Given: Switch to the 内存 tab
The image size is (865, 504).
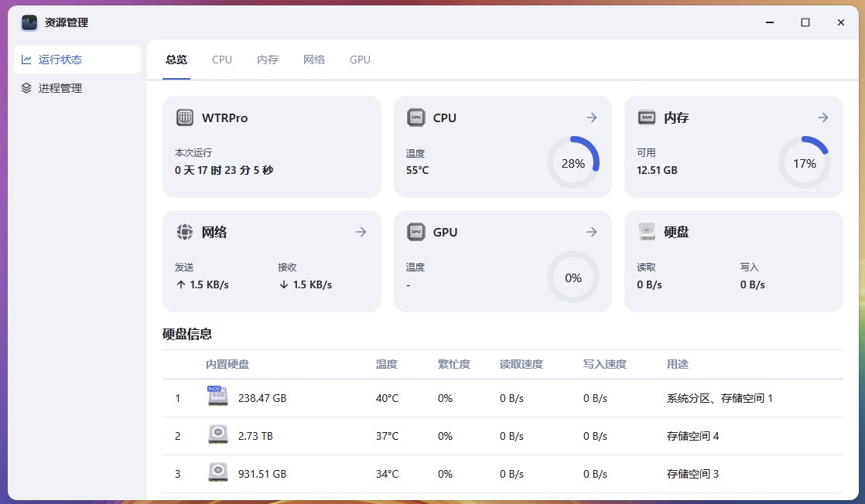Looking at the screenshot, I should tap(268, 60).
